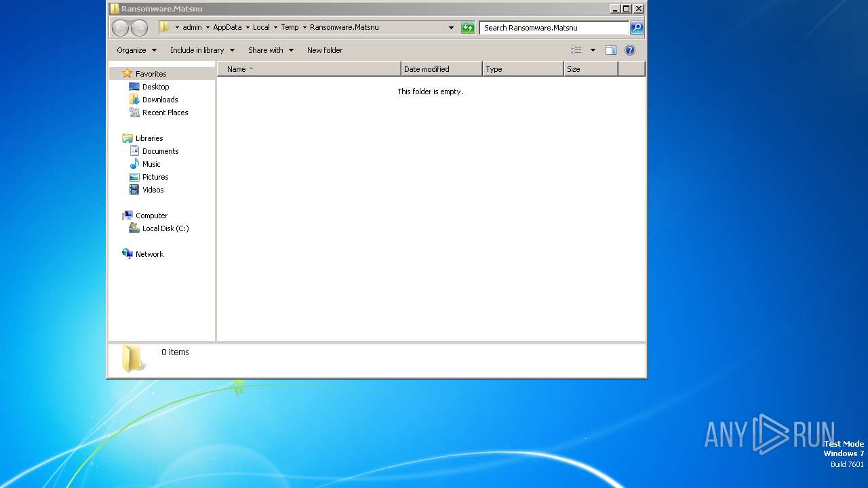Open the view options dropdown arrow
Image resolution: width=868 pixels, height=488 pixels.
593,50
